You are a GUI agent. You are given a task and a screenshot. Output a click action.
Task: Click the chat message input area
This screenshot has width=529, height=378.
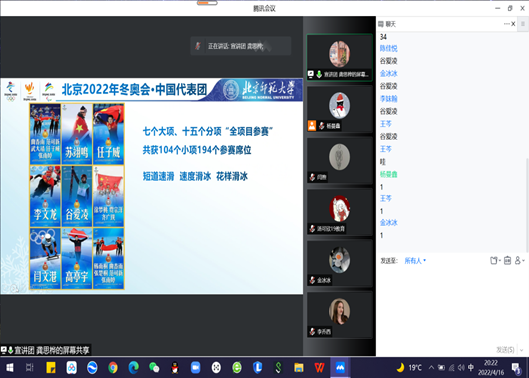pyautogui.click(x=451, y=304)
